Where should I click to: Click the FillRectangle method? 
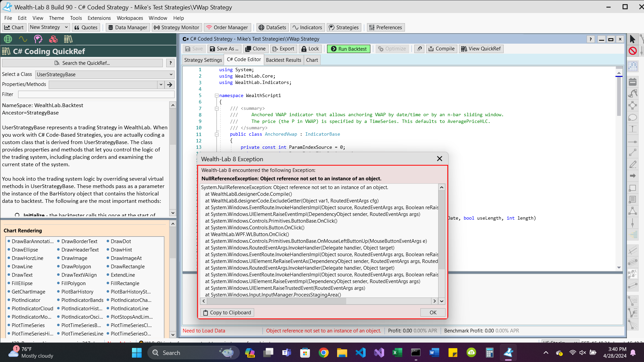coord(125,283)
